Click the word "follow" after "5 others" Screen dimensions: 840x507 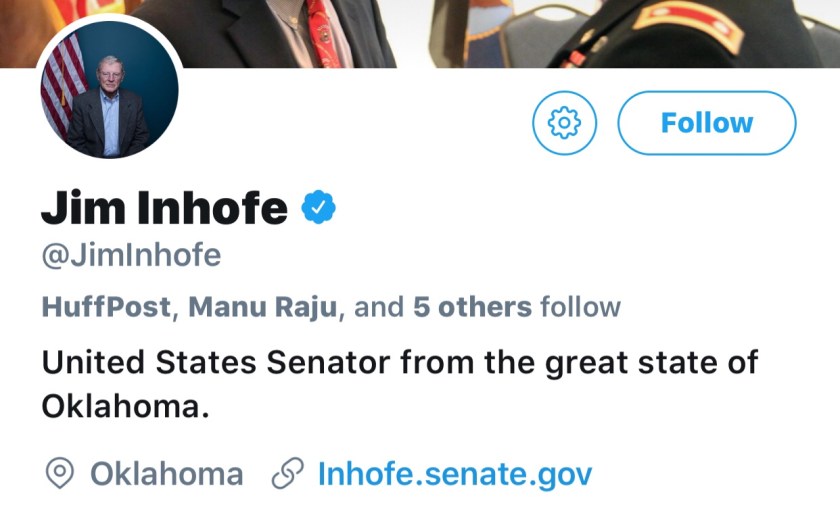point(580,307)
